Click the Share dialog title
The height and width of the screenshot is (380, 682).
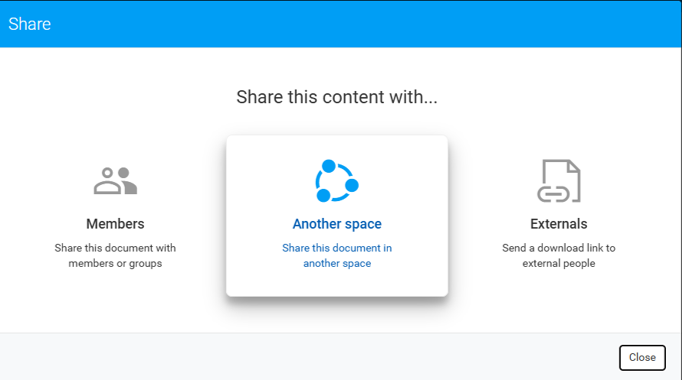(30, 24)
